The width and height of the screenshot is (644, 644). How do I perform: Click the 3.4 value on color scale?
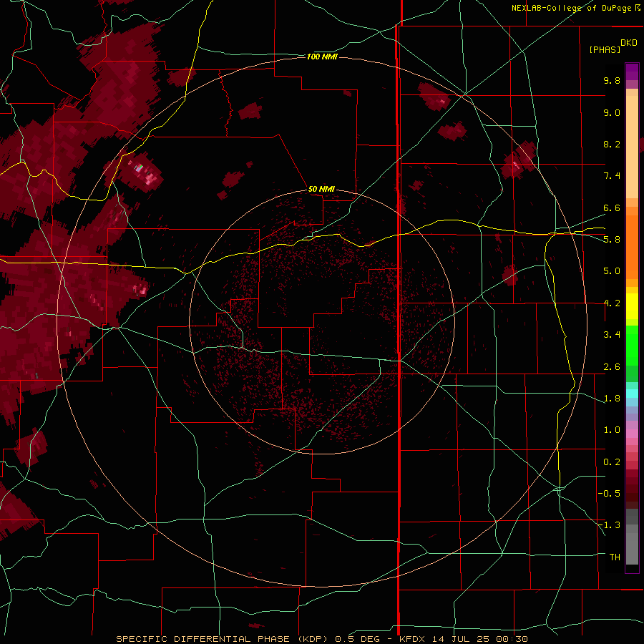(612, 335)
